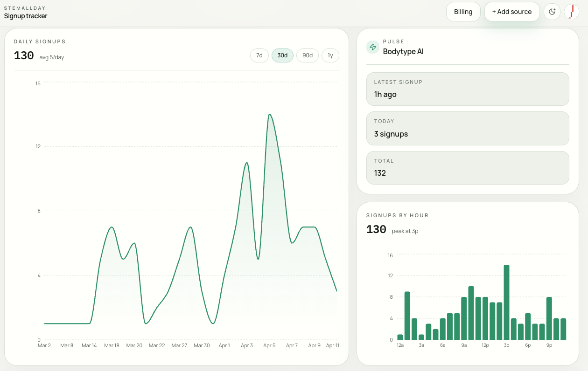Select the Bodytype AI source name

(x=403, y=51)
